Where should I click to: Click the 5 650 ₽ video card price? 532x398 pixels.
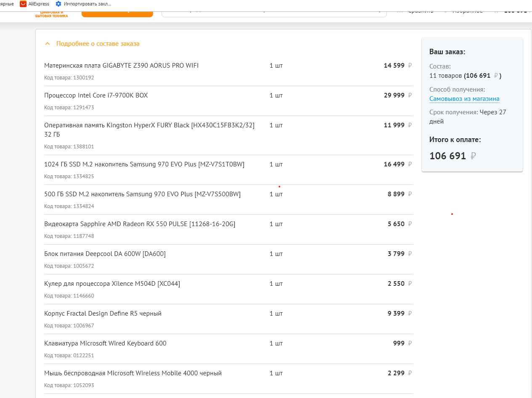tap(400, 224)
